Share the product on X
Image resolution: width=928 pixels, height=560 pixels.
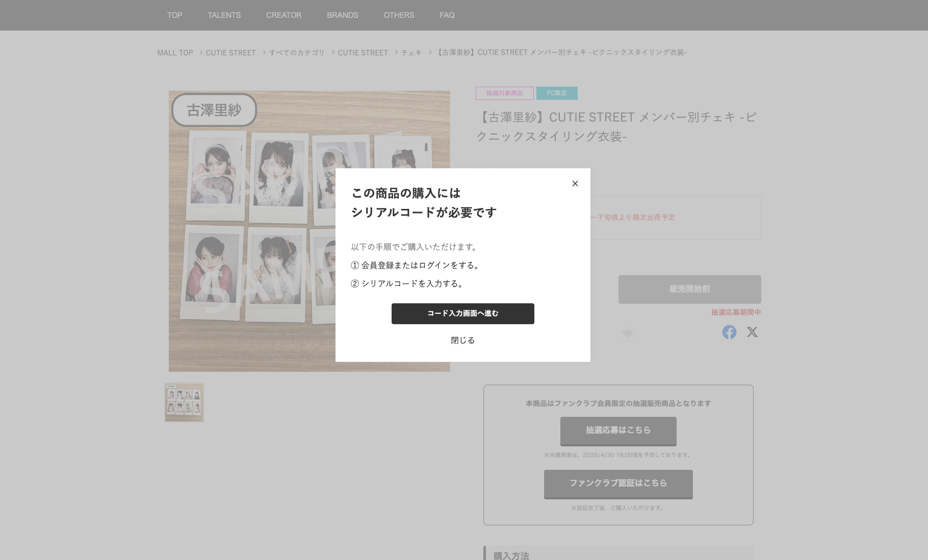752,332
